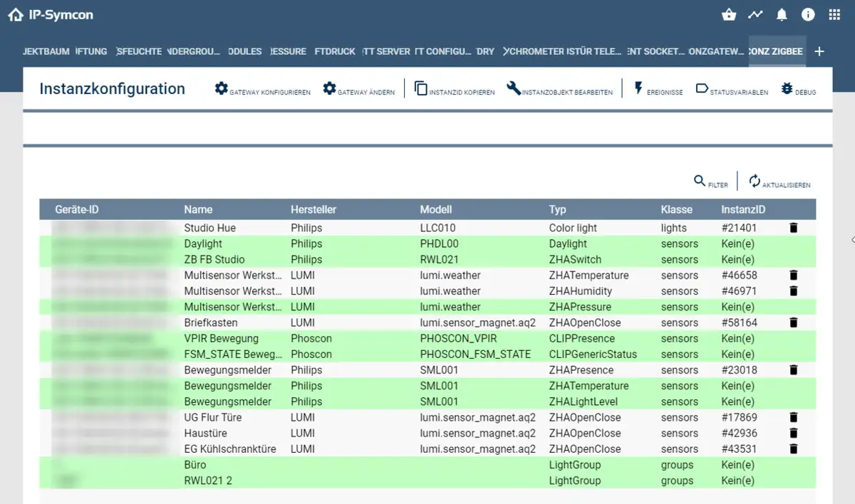Open the shopping basket store icon
The image size is (855, 504).
click(x=728, y=15)
